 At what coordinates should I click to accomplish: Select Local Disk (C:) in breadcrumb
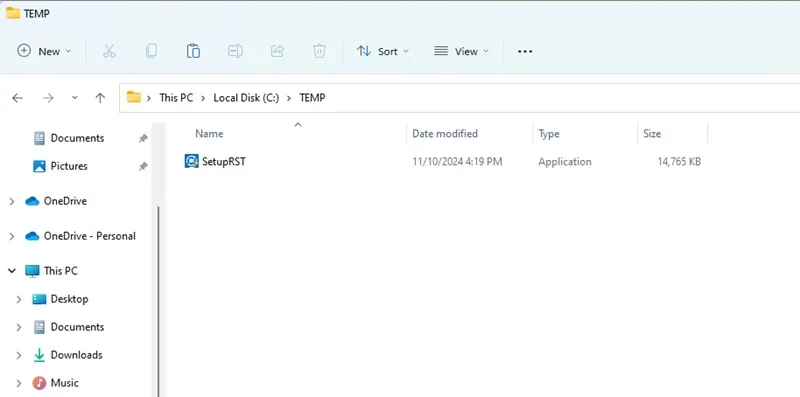pyautogui.click(x=246, y=97)
